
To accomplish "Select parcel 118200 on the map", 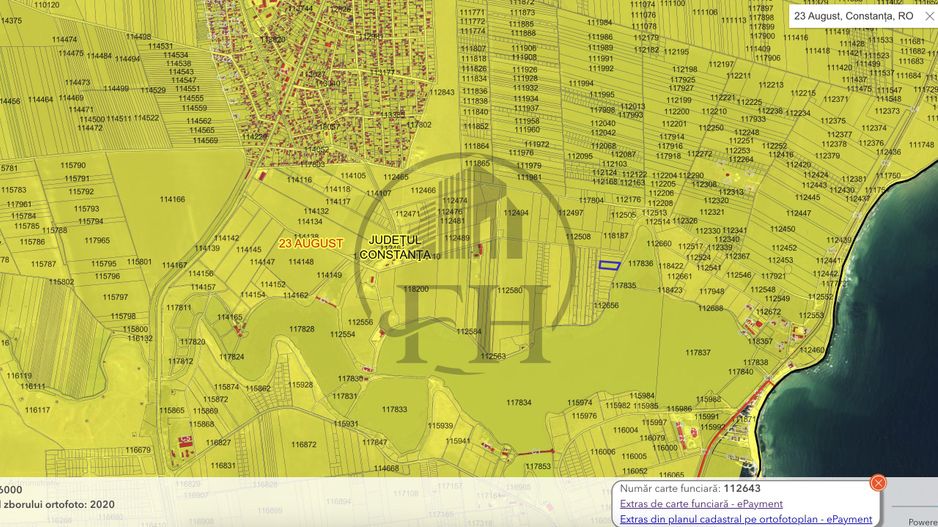I will click(415, 289).
